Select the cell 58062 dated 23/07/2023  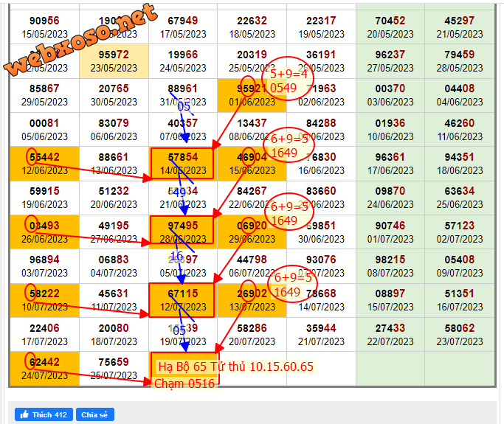(x=460, y=334)
